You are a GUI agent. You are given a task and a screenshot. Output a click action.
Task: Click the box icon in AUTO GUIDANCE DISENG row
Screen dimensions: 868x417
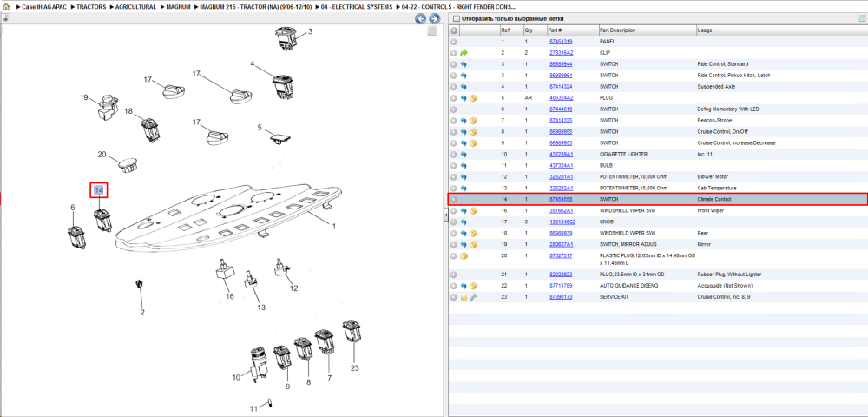[x=473, y=286]
